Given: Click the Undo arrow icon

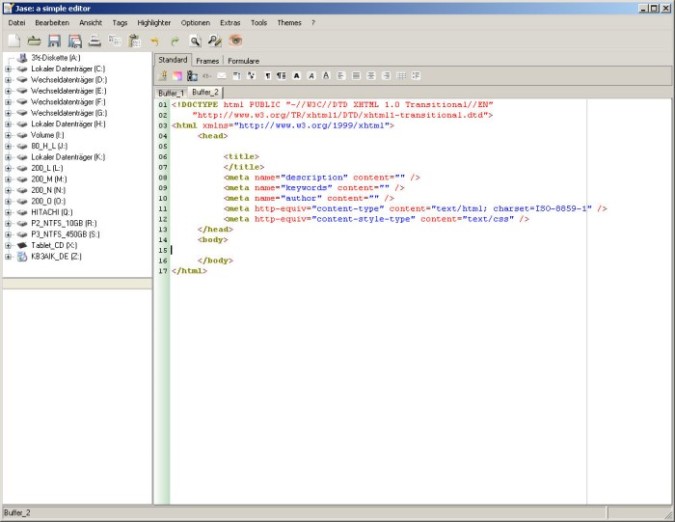Looking at the screenshot, I should point(154,41).
